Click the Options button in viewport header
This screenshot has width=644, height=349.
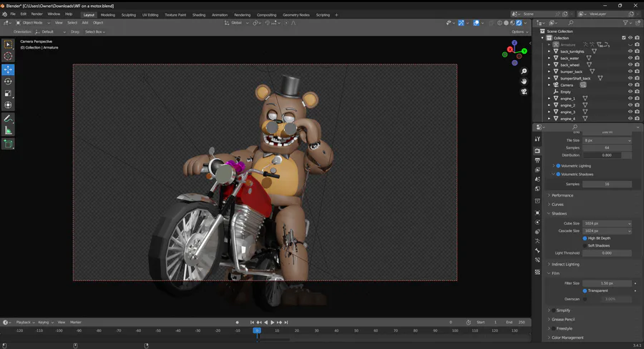[x=519, y=31]
